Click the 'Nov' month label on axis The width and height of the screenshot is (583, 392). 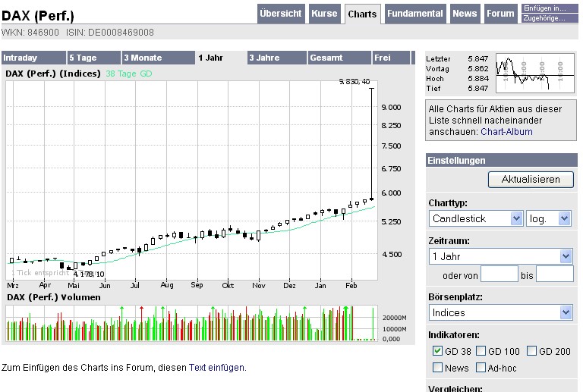click(x=259, y=285)
